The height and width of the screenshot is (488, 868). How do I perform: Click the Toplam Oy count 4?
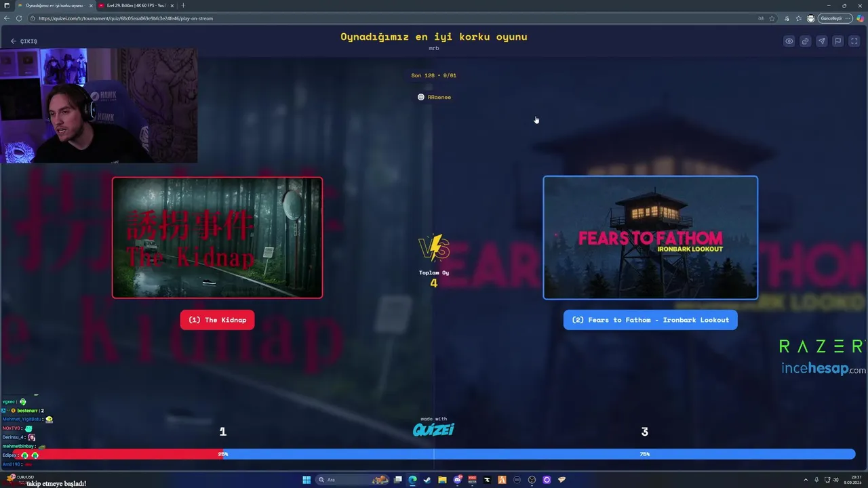coord(434,283)
